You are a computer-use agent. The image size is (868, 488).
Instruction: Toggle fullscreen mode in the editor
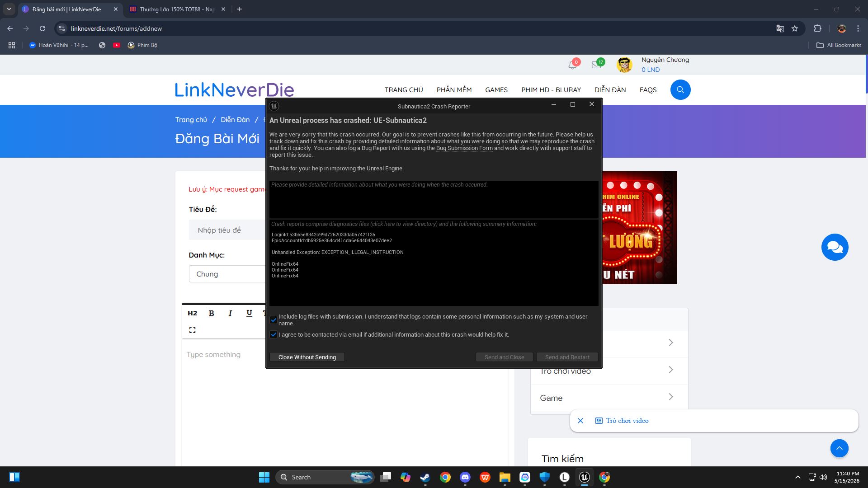tap(192, 330)
